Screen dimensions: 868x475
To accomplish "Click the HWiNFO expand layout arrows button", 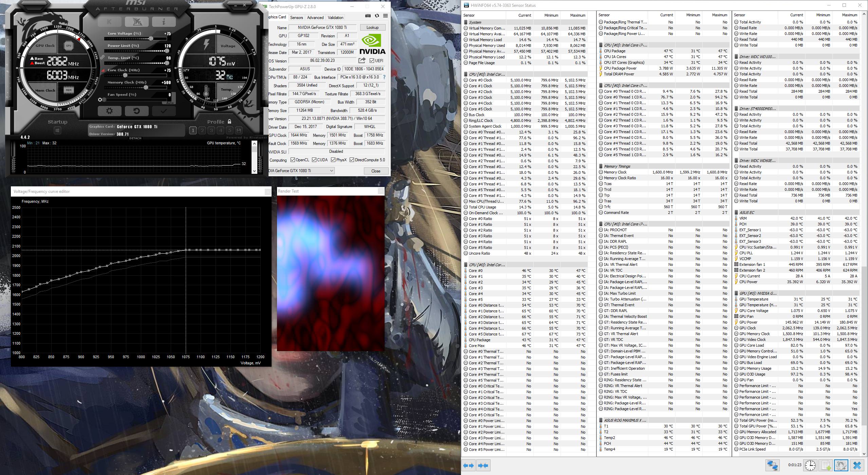I will pos(469,465).
